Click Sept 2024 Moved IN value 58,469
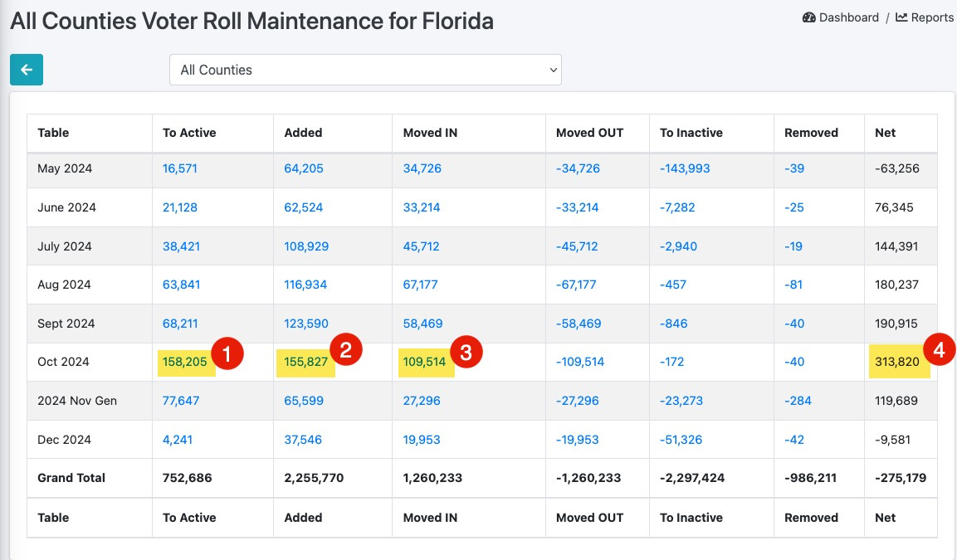The image size is (957, 560). [422, 324]
